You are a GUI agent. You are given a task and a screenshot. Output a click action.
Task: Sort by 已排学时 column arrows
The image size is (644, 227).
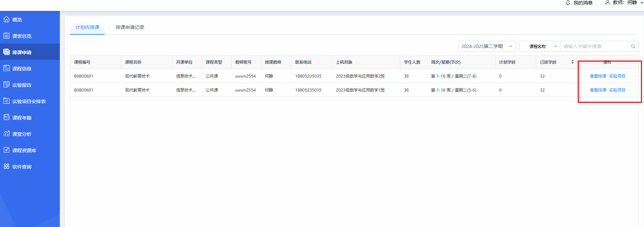pyautogui.click(x=572, y=62)
